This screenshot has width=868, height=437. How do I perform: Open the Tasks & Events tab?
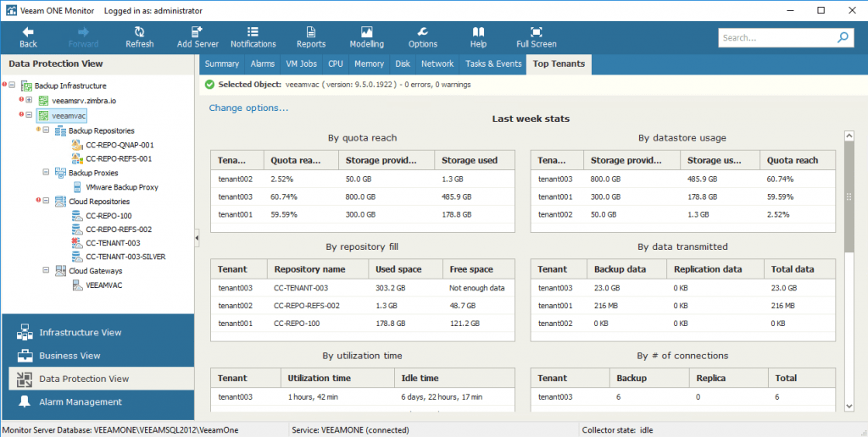pos(493,64)
